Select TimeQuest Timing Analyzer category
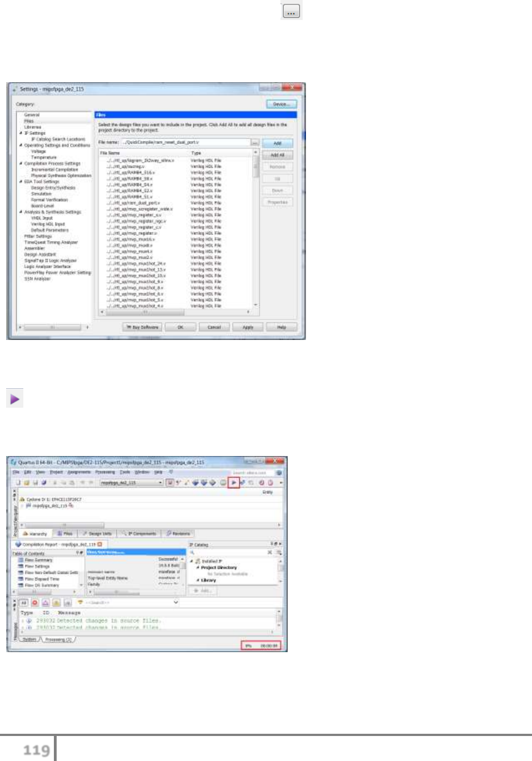 click(51, 242)
